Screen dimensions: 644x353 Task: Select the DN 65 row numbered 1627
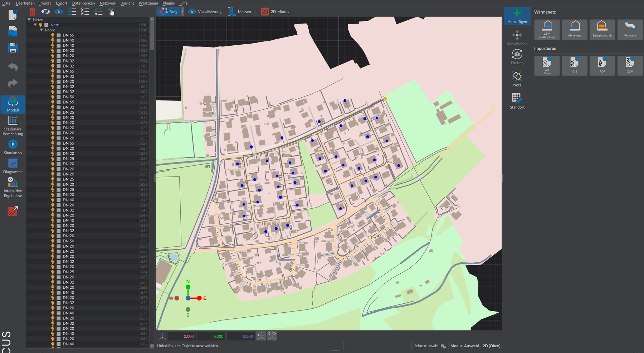click(x=87, y=143)
